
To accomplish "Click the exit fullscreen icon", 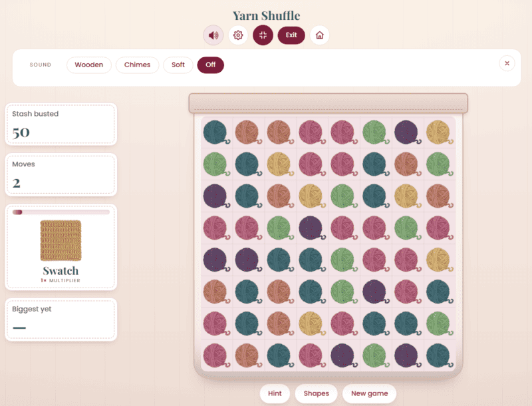I will click(x=263, y=35).
